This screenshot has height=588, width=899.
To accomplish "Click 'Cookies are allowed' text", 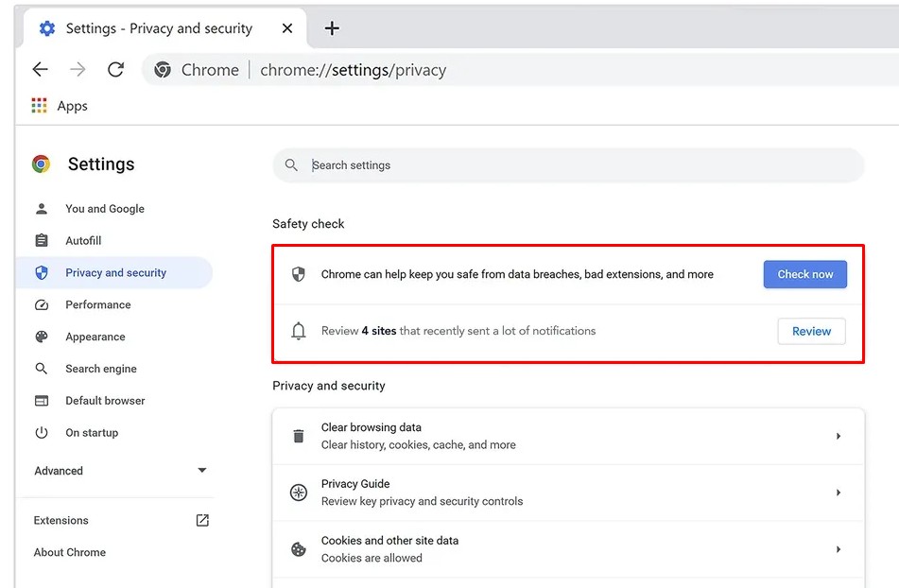I will 372,558.
